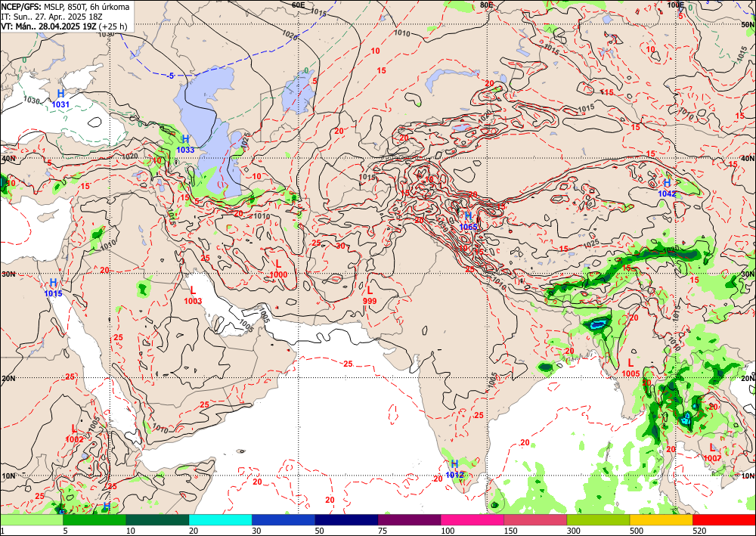Click the 'NCEP/GFS: MSLP, 850T, 6h úrkoma' title
This screenshot has width=756, height=536.
64,7
